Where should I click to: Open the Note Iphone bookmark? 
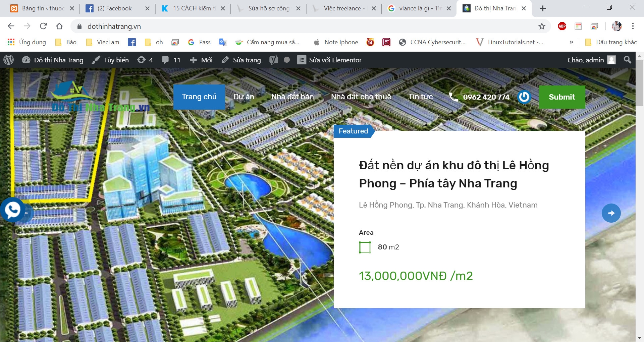click(336, 42)
